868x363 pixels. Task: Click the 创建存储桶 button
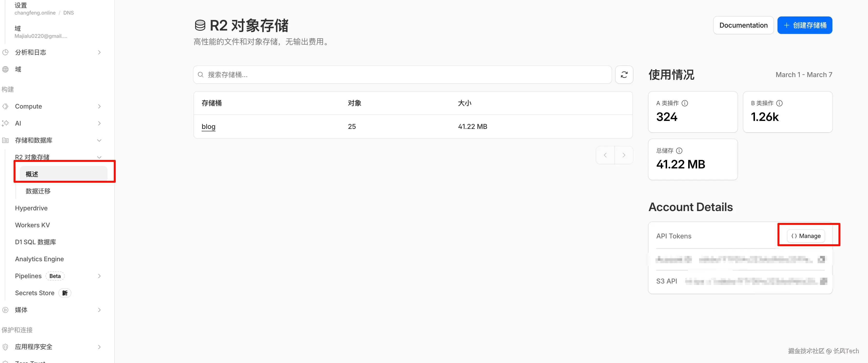point(804,25)
